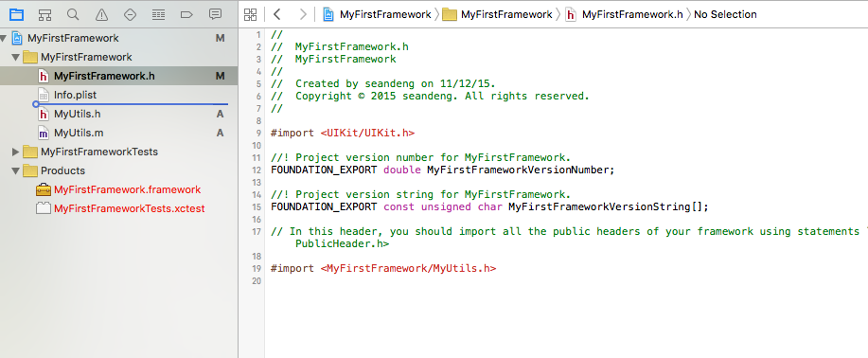Select the MyFirstFrameworkTests folder row

click(x=119, y=152)
